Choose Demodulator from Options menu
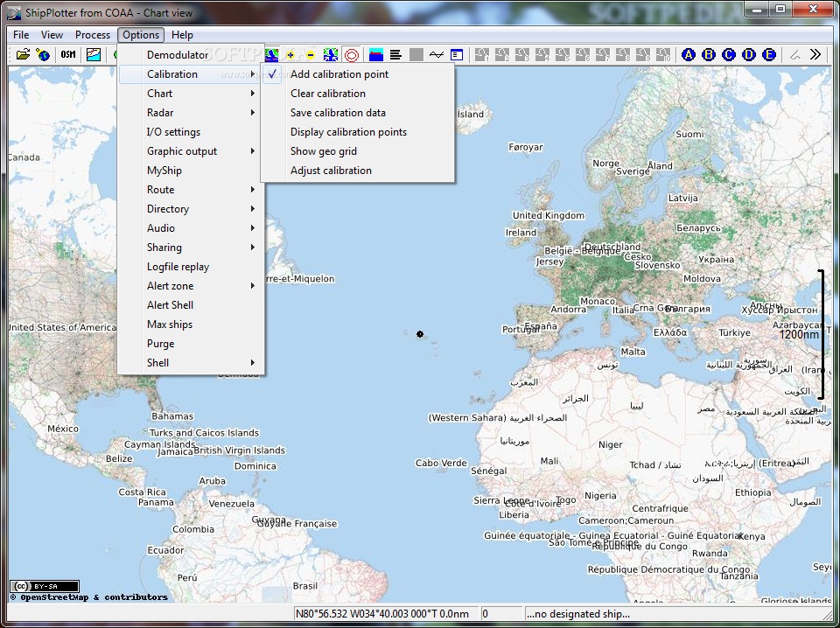The image size is (840, 628). click(x=191, y=54)
